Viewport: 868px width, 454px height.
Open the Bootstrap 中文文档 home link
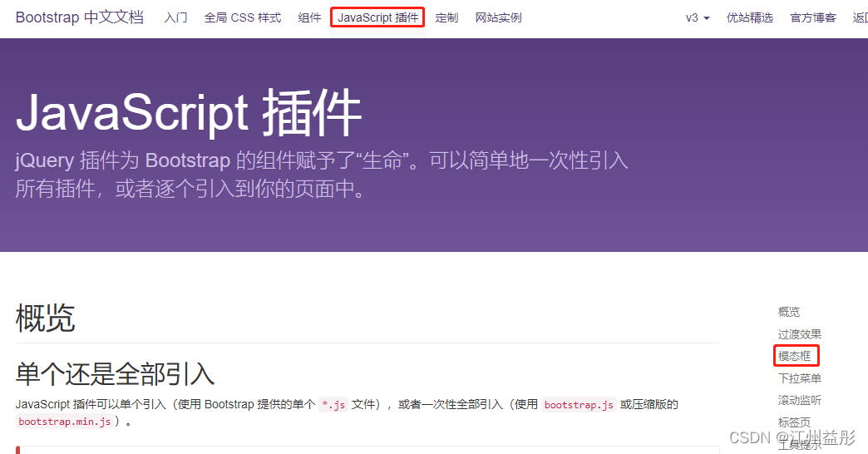click(x=80, y=17)
